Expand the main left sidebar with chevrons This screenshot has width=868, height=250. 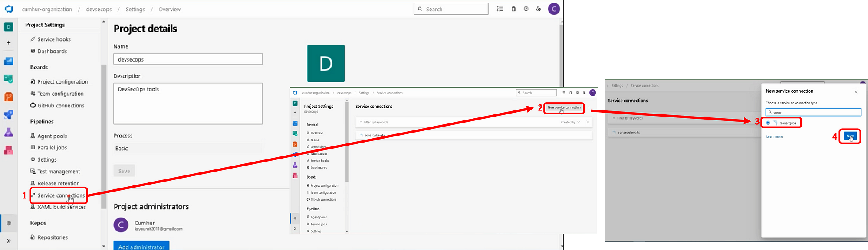pos(9,241)
